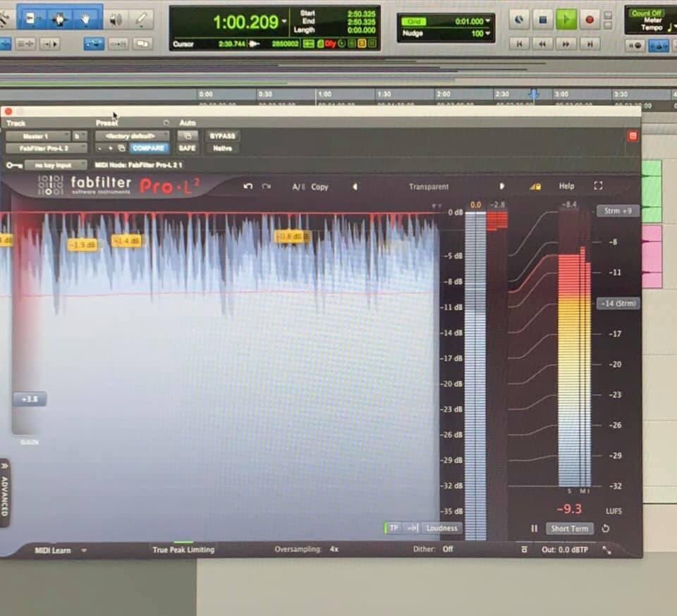The width and height of the screenshot is (677, 616).
Task: Click the Short Term loudness mode button
Action: coord(570,529)
